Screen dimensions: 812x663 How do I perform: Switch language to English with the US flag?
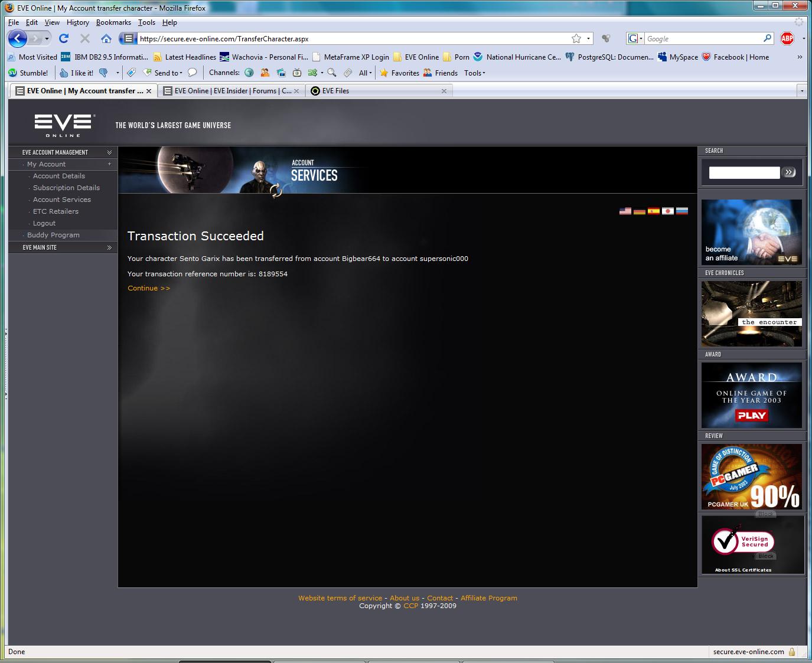tap(625, 211)
